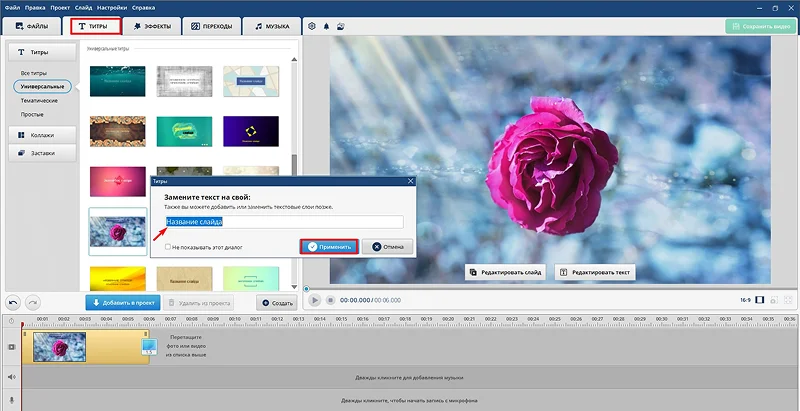Click the redo arrow button
This screenshot has width=800, height=411.
click(x=33, y=302)
